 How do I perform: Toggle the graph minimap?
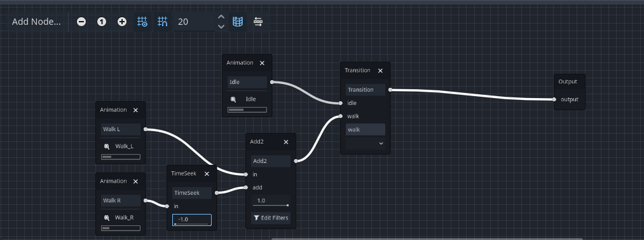click(x=237, y=22)
